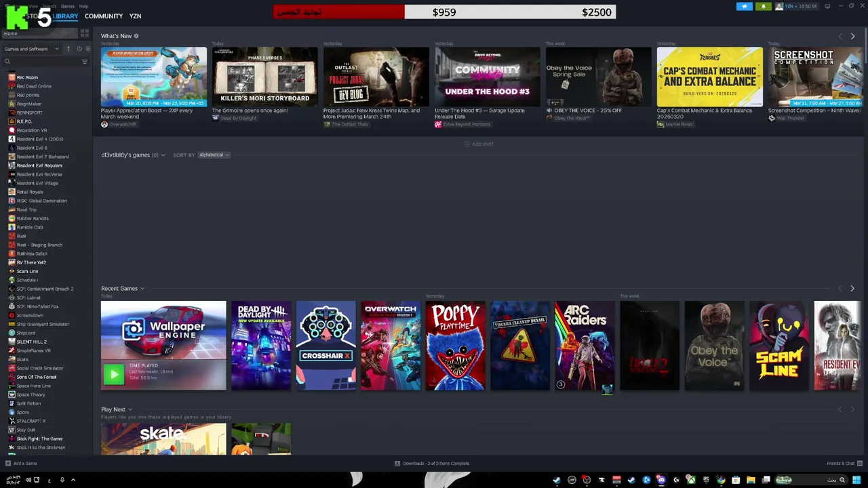Image resolution: width=868 pixels, height=488 pixels.
Task: Expand the Recent Games shelf dropdown
Action: coord(142,289)
